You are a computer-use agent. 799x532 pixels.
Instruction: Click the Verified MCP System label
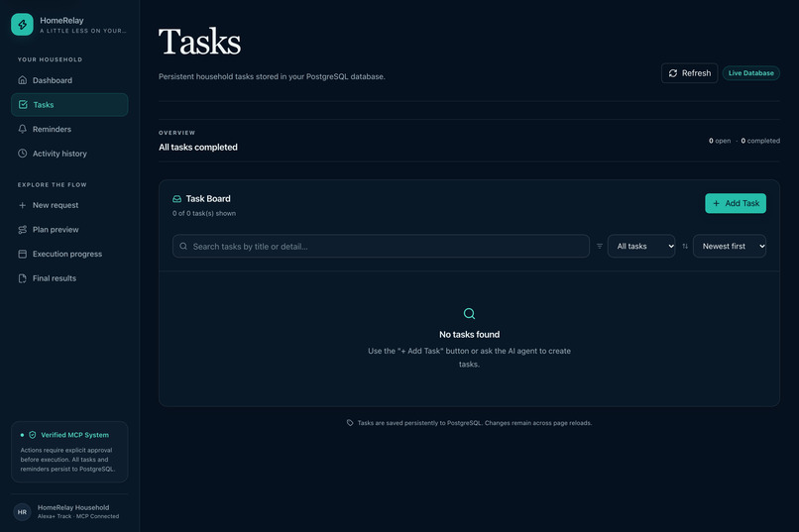pyautogui.click(x=74, y=435)
